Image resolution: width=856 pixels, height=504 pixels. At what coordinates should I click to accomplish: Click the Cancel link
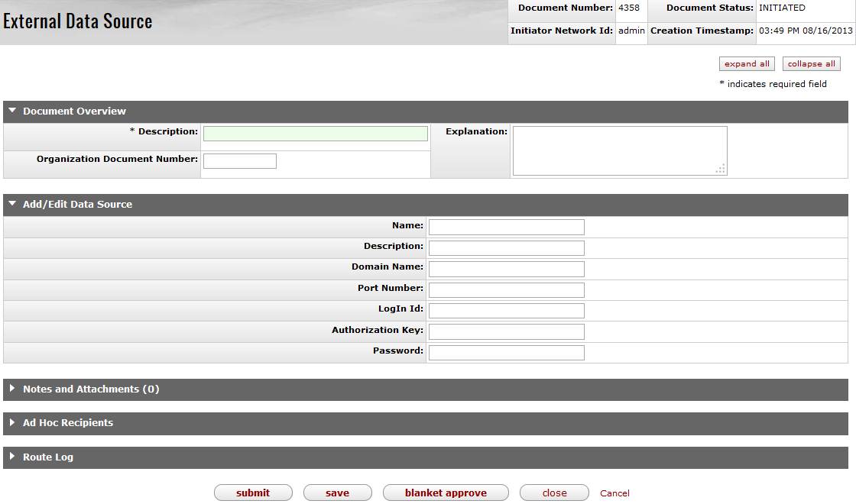click(x=614, y=493)
